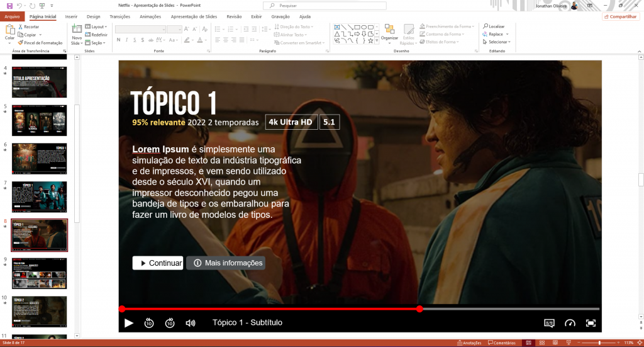Click the Recortar scissors icon
Image resolution: width=644 pixels, height=347 pixels.
(x=21, y=27)
